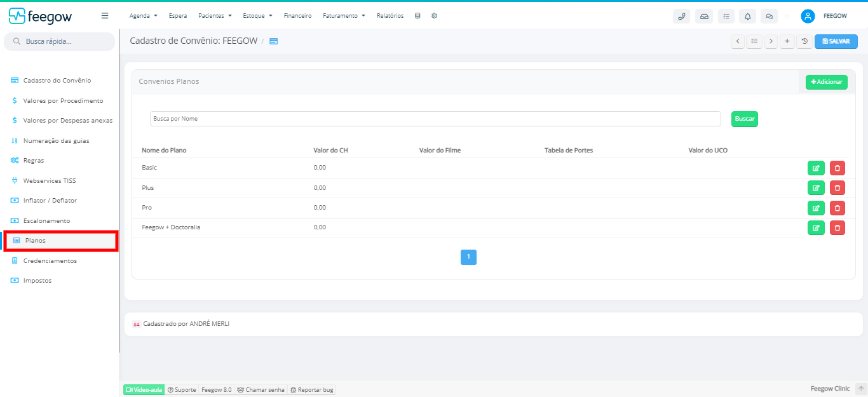Viewport: 868px width, 397px height.
Task: Add new record with plus icon
Action: [787, 41]
